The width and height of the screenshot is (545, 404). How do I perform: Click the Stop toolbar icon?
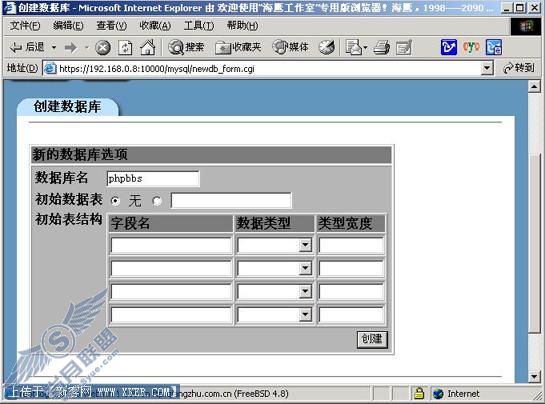click(103, 48)
